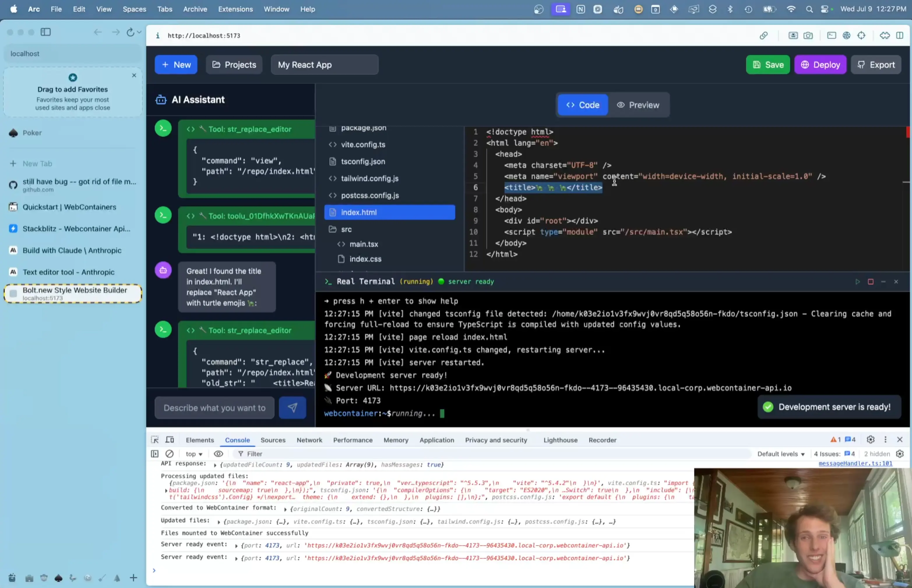The width and height of the screenshot is (912, 588).
Task: Minimize the Real Terminal panel
Action: [883, 282]
